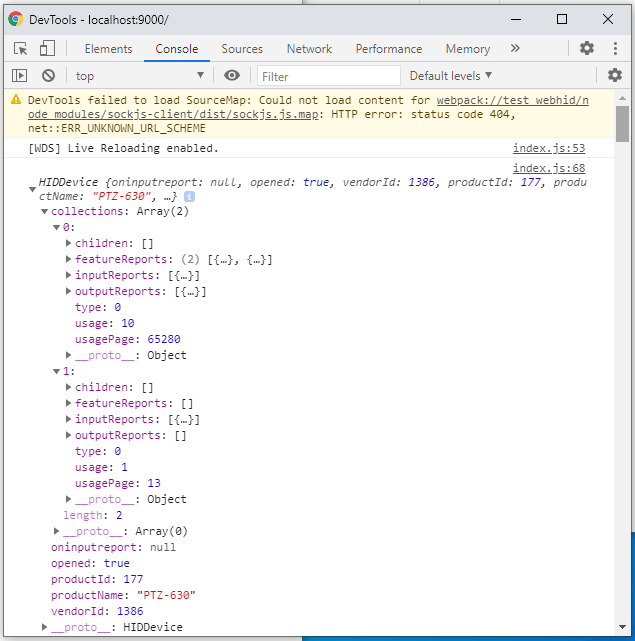Expand inputReports of collection 0
Image resolution: width=635 pixels, height=641 pixels.
coord(68,275)
